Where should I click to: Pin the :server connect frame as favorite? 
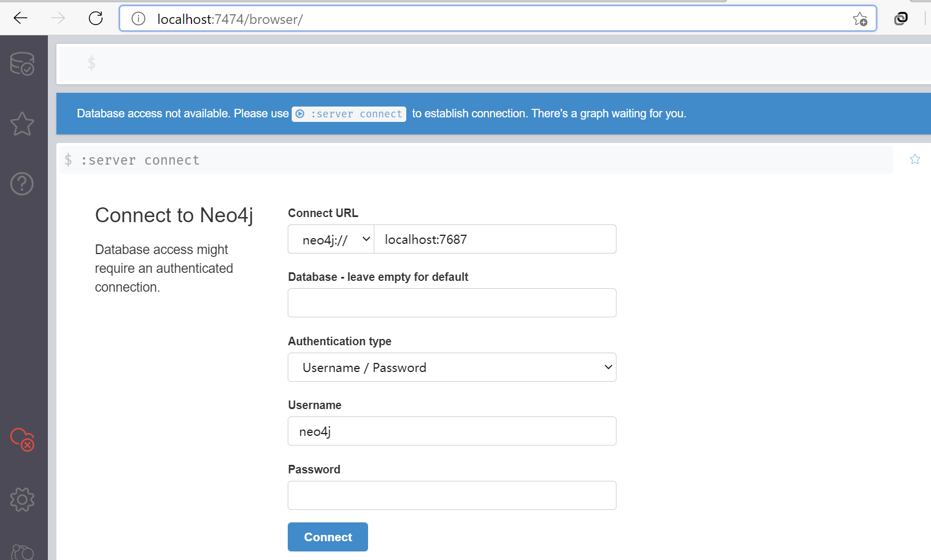[x=915, y=160]
